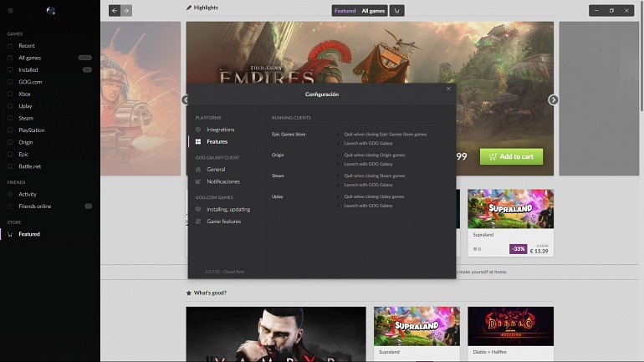This screenshot has height=362, width=644.
Task: Toggle Launch with GOG Galaxy for Uplay
Action: pos(338,206)
